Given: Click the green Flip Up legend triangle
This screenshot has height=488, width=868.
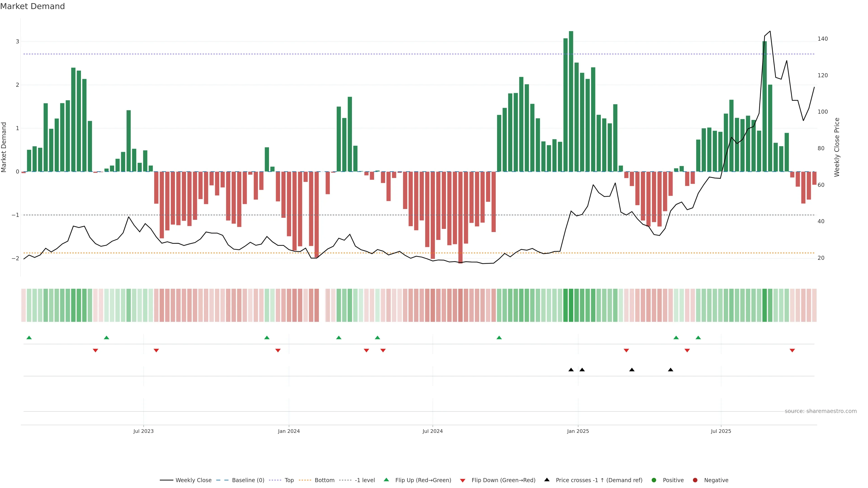Looking at the screenshot, I should tap(386, 480).
